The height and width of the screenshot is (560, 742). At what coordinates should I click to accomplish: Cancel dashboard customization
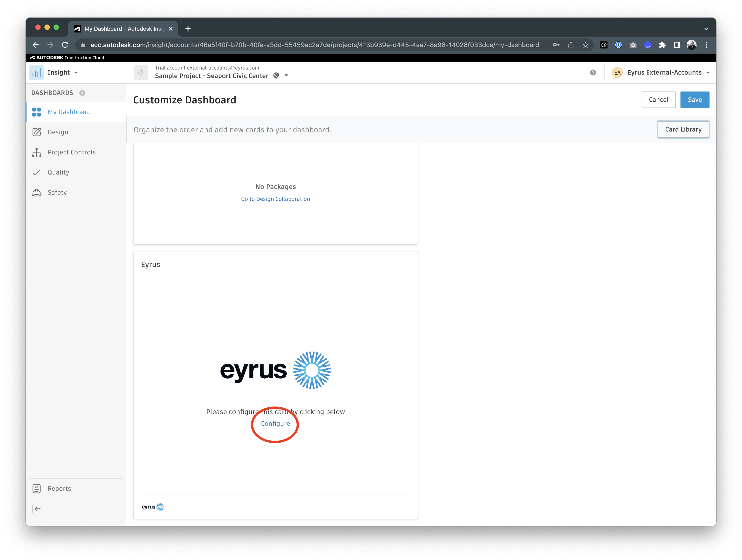coord(659,100)
